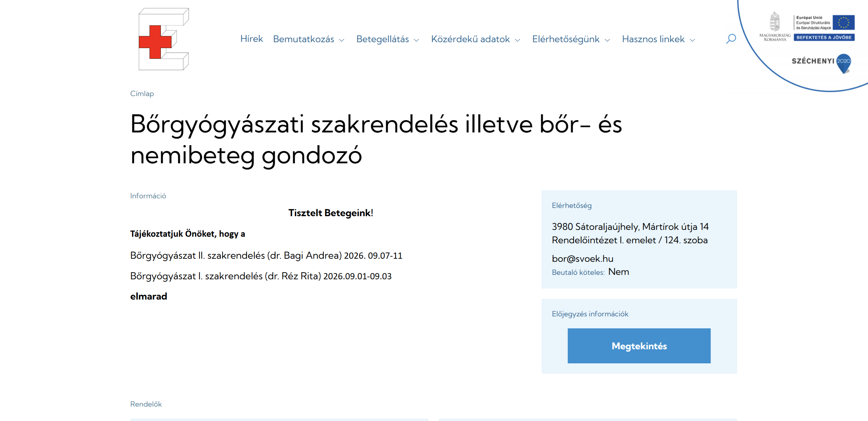Open the Bemutatkozás menu
The height and width of the screenshot is (421, 868).
point(303,39)
